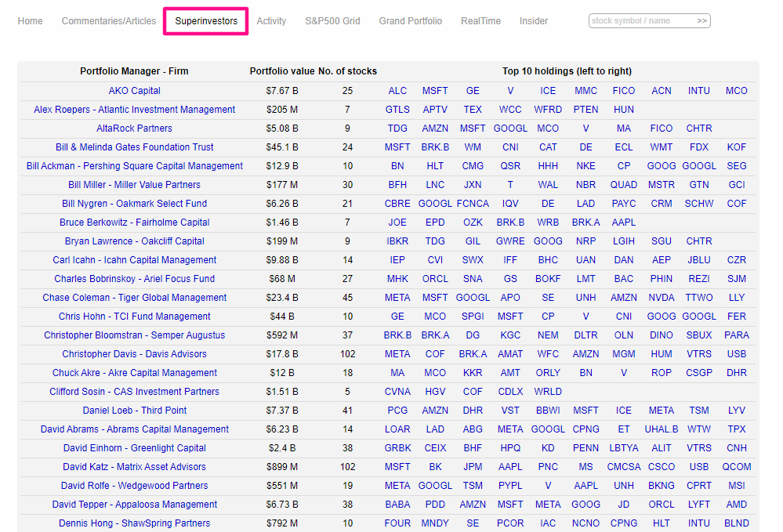Click JOE ticker in Bruce Berkowitz row
The height and width of the screenshot is (532, 783).
pos(397,222)
